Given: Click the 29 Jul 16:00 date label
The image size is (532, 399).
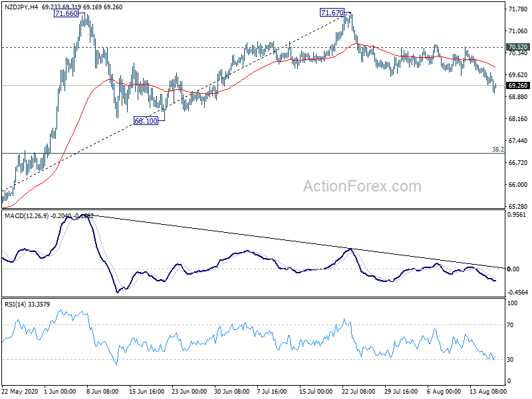Looking at the screenshot, I should click(401, 391).
